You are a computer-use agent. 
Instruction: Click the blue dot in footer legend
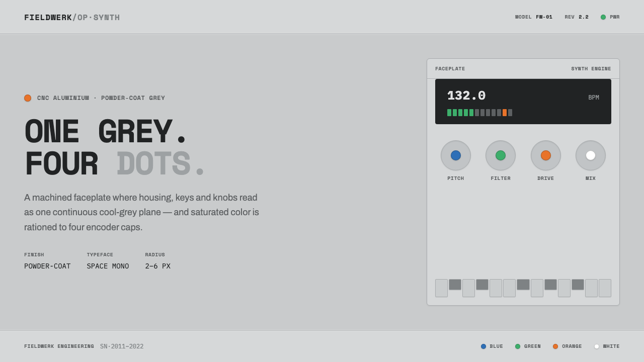coord(484,346)
